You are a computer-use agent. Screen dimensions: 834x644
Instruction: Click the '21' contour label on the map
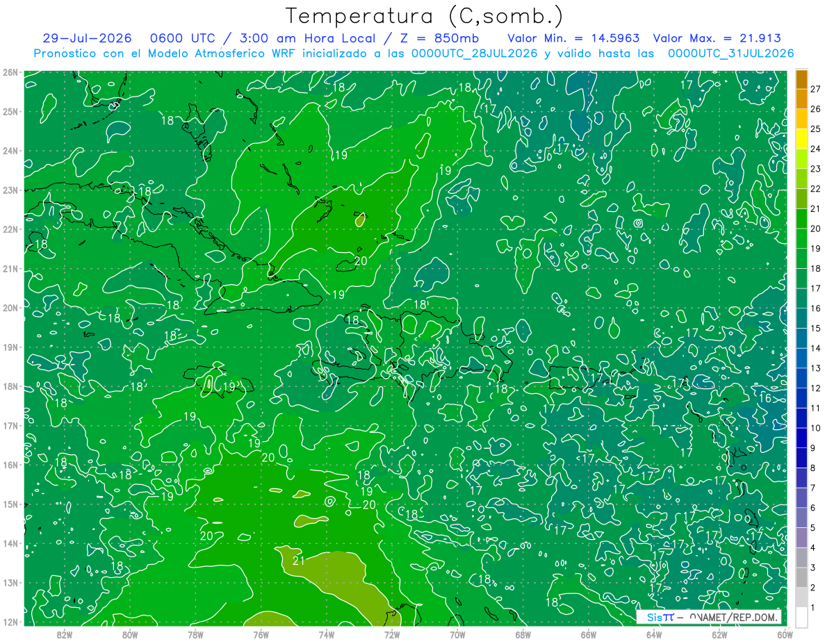300,561
